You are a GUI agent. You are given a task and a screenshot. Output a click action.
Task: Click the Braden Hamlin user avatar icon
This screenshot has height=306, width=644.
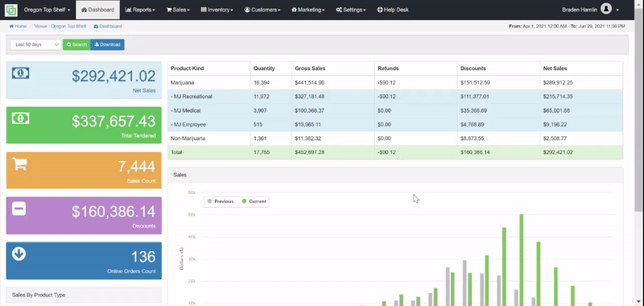point(606,9)
